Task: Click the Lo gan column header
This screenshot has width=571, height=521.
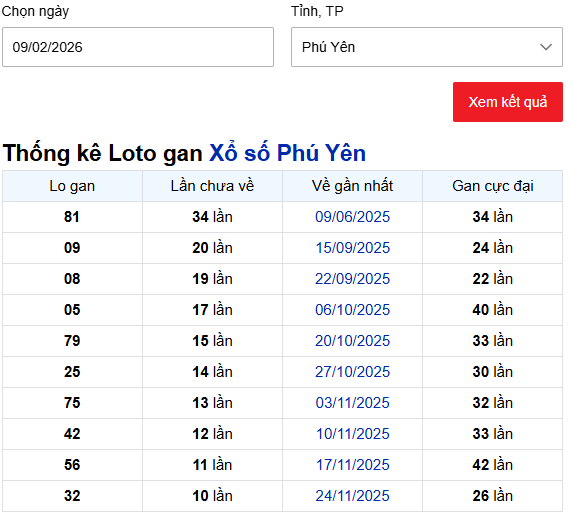Action: pyautogui.click(x=72, y=186)
